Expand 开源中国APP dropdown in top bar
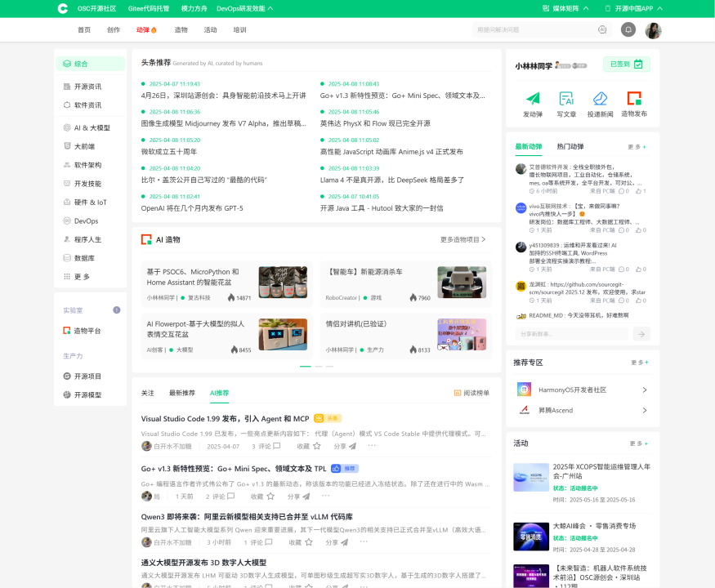Screen dimensions: 715x588 click(x=633, y=8)
